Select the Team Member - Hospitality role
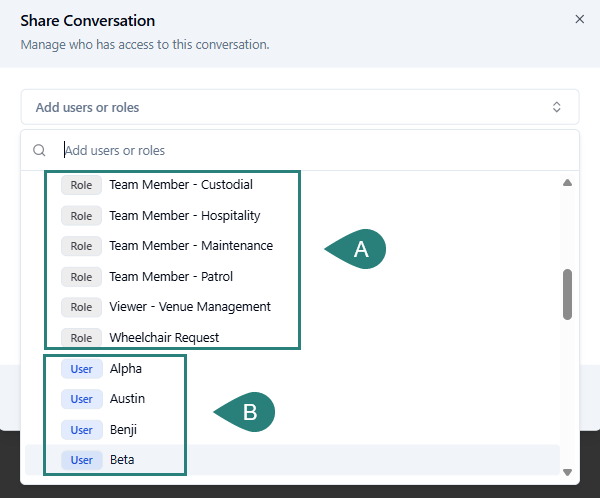 [184, 216]
